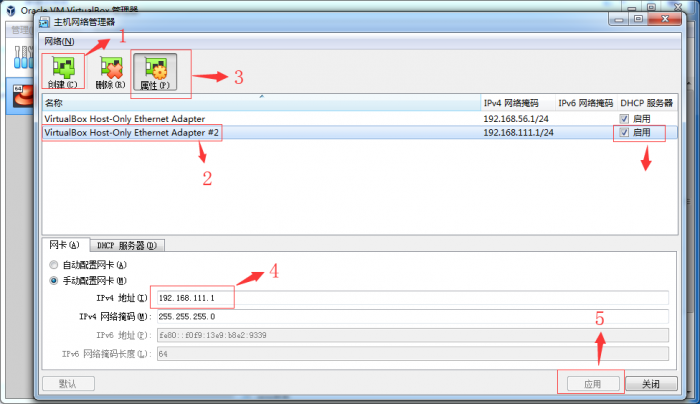Select VirtualBox Host-Only Ethernet Adapter row
This screenshot has height=404, width=700.
click(360, 119)
